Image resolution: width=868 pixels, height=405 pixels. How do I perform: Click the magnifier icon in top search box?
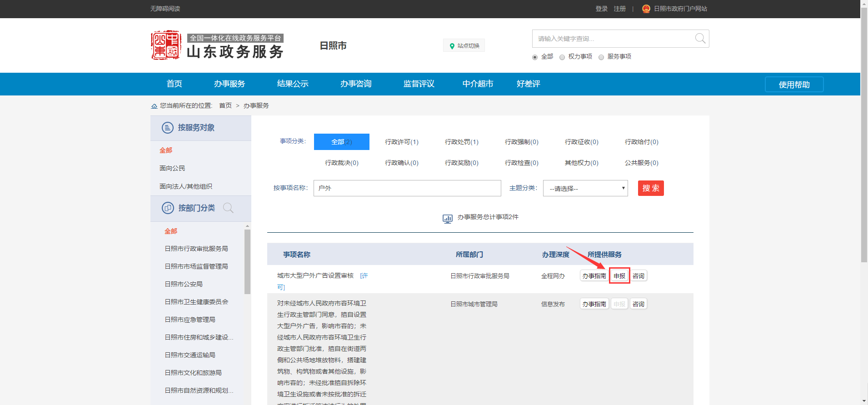pos(700,39)
